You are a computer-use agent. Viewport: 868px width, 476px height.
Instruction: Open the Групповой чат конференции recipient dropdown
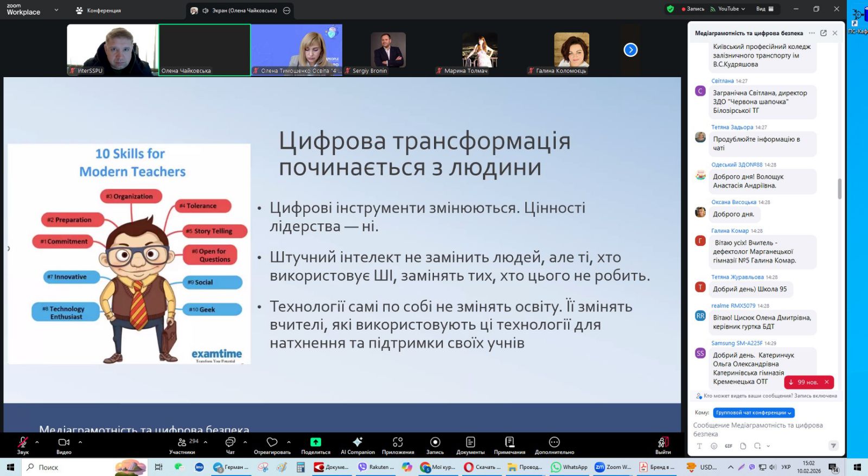tap(754, 412)
